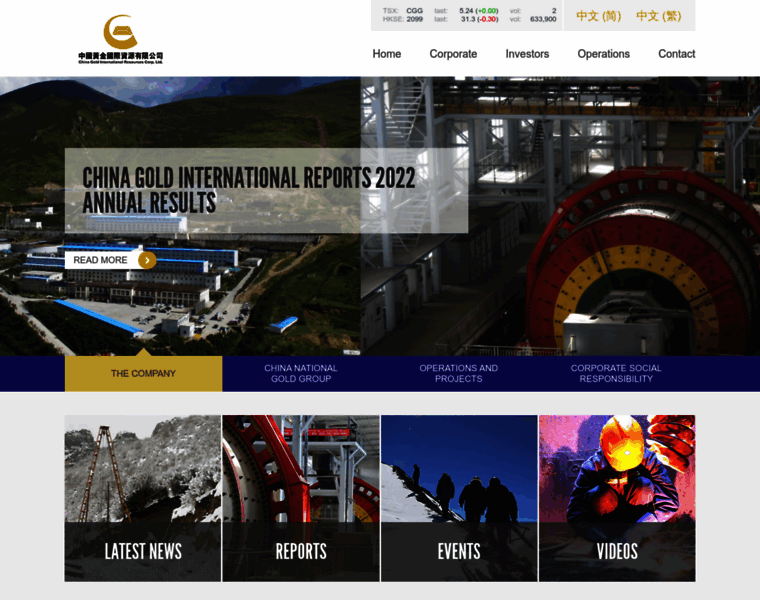The image size is (760, 600).
Task: Open the Videos tile
Action: click(x=617, y=498)
